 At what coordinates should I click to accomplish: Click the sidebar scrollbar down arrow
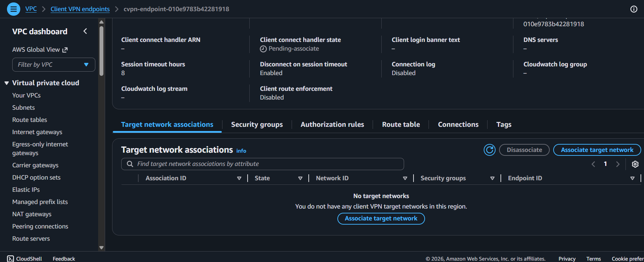(x=101, y=248)
